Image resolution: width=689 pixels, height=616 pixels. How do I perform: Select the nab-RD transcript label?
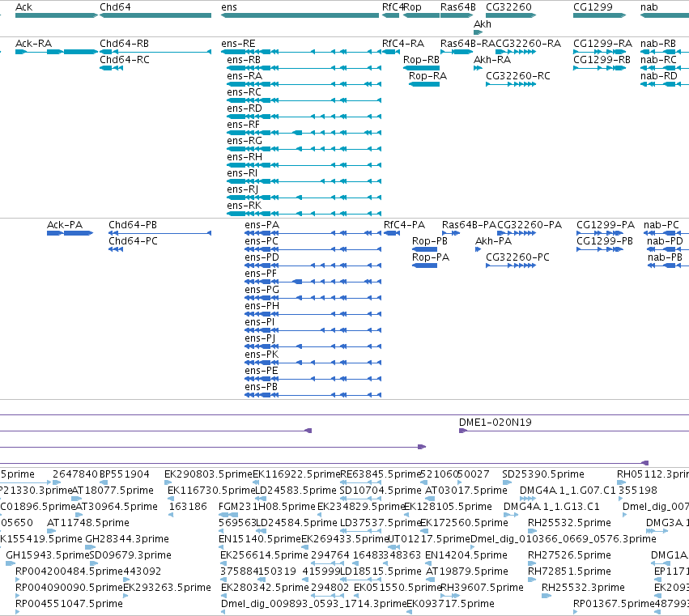pos(658,76)
